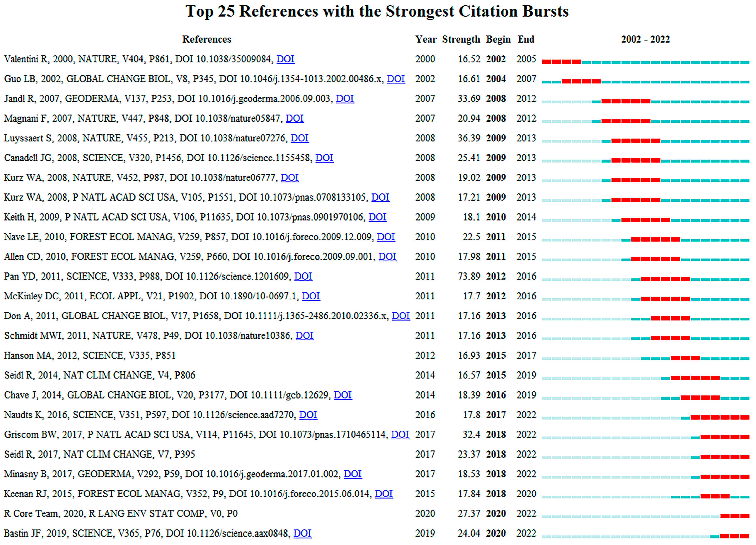Follow the Luyssaert S 2008 DOI link
Image resolution: width=756 pixels, height=545 pixels.
tap(300, 138)
